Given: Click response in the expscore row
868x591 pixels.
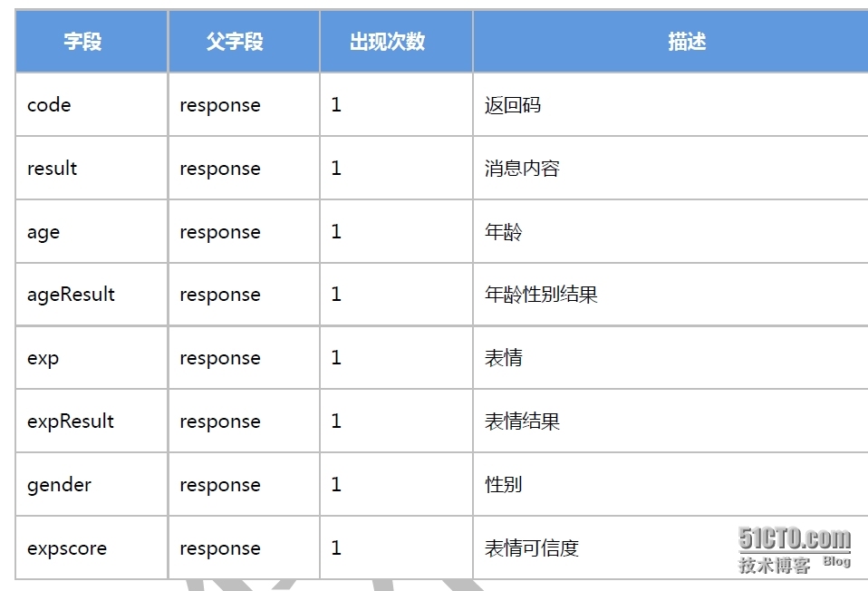Looking at the screenshot, I should pyautogui.click(x=220, y=548).
